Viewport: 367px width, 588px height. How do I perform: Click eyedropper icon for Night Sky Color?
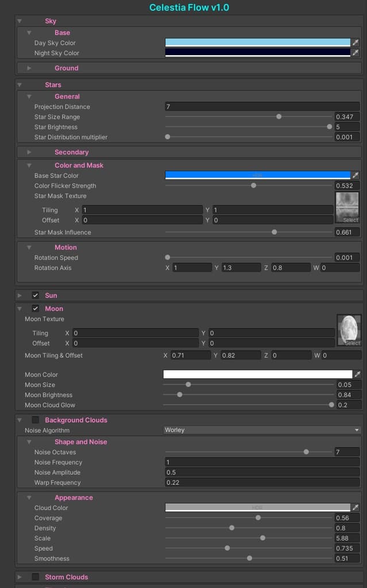pos(356,52)
